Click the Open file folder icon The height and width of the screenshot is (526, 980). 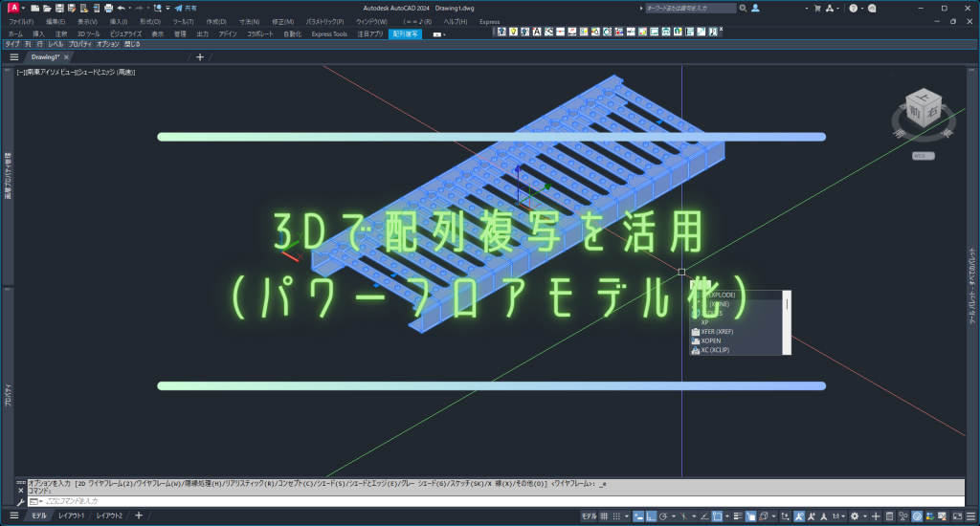pyautogui.click(x=47, y=8)
